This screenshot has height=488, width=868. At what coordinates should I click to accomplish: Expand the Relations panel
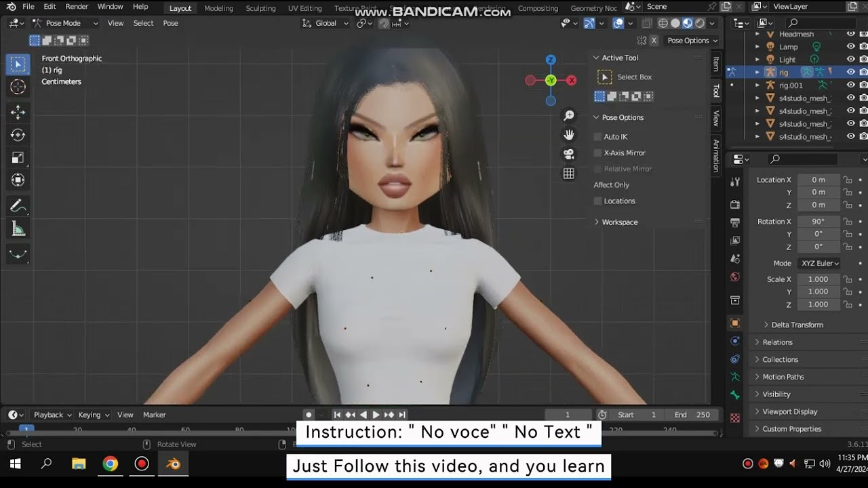point(777,342)
